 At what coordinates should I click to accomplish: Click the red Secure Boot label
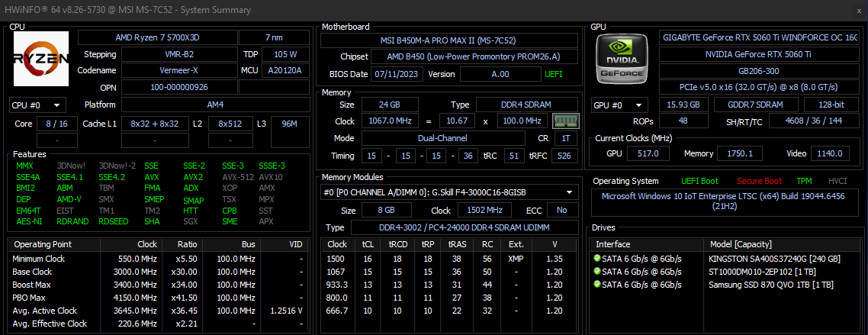tap(759, 181)
